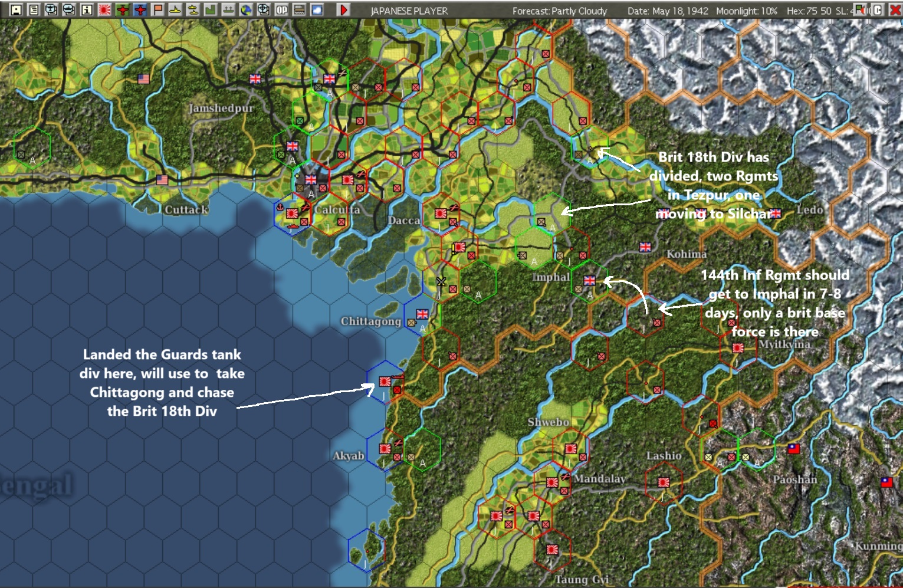The image size is (903, 588).
Task: Select the US flag marker near Cuttack
Action: tap(162, 180)
